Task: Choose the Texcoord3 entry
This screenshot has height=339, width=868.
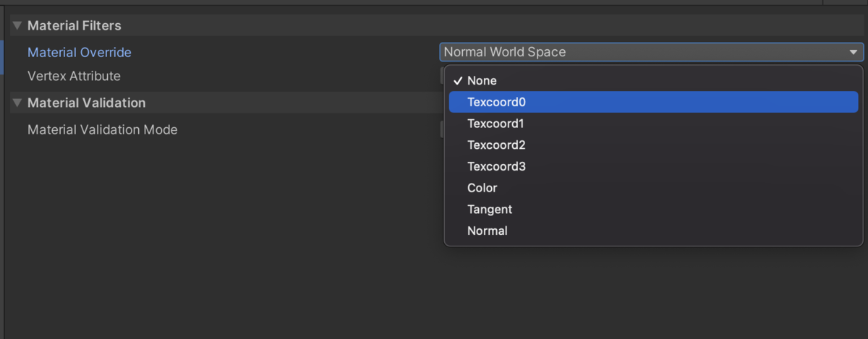Action: pyautogui.click(x=496, y=166)
